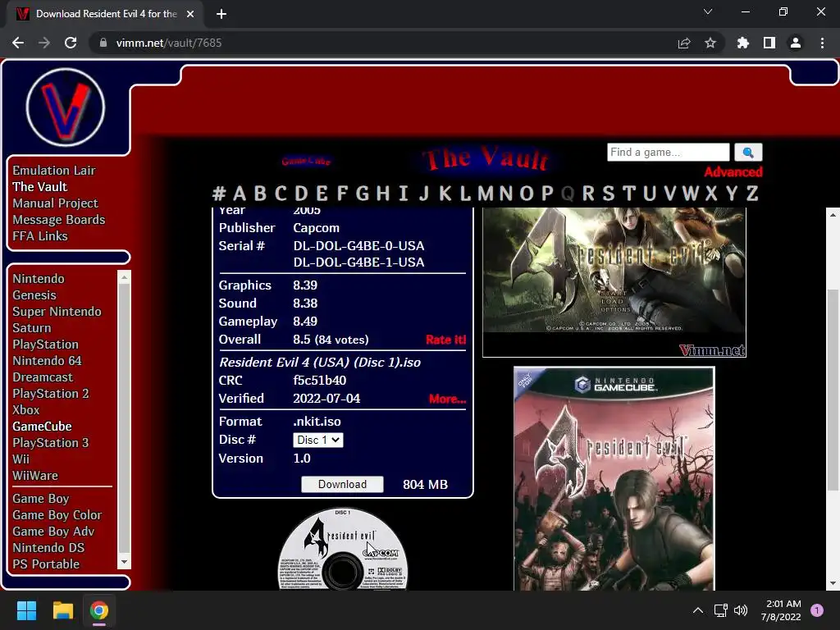Select PlayStation 3 in the systems list
Image resolution: width=840 pixels, height=630 pixels.
pyautogui.click(x=50, y=443)
